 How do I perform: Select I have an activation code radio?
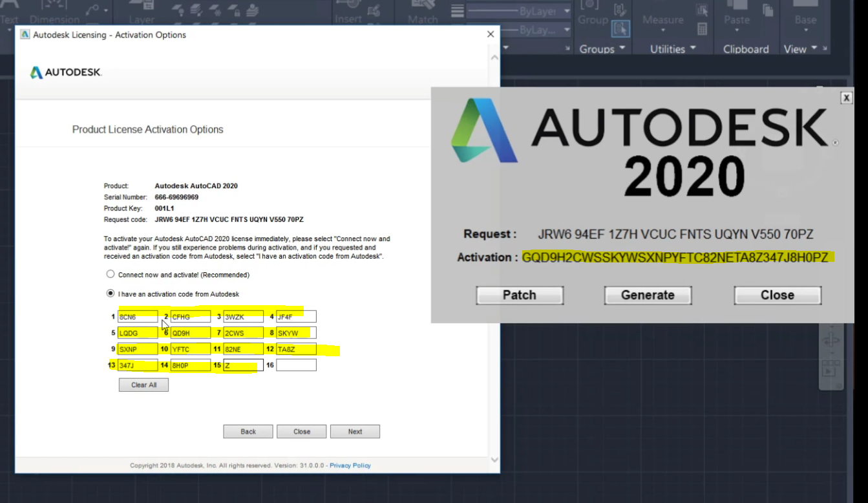point(111,294)
